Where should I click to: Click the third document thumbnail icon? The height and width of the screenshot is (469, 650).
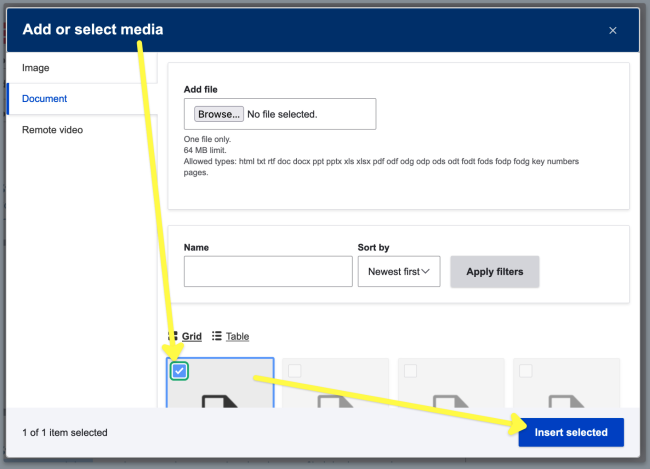pyautogui.click(x=452, y=400)
